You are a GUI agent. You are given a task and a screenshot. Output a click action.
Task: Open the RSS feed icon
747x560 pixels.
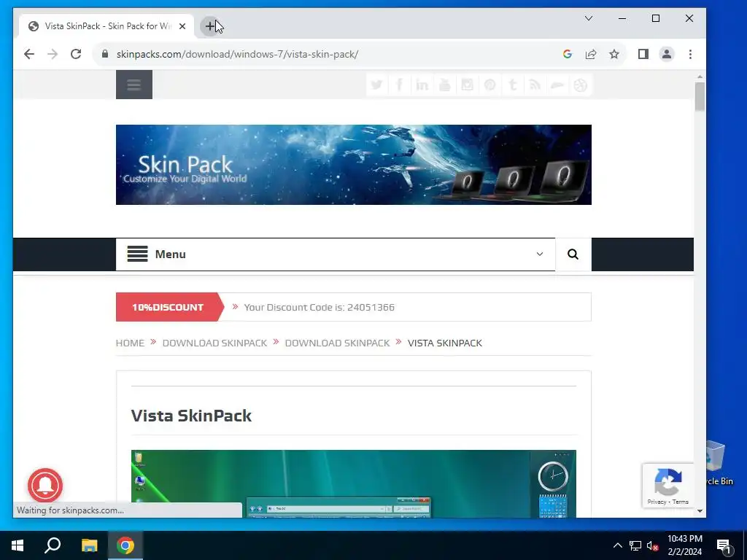click(535, 85)
